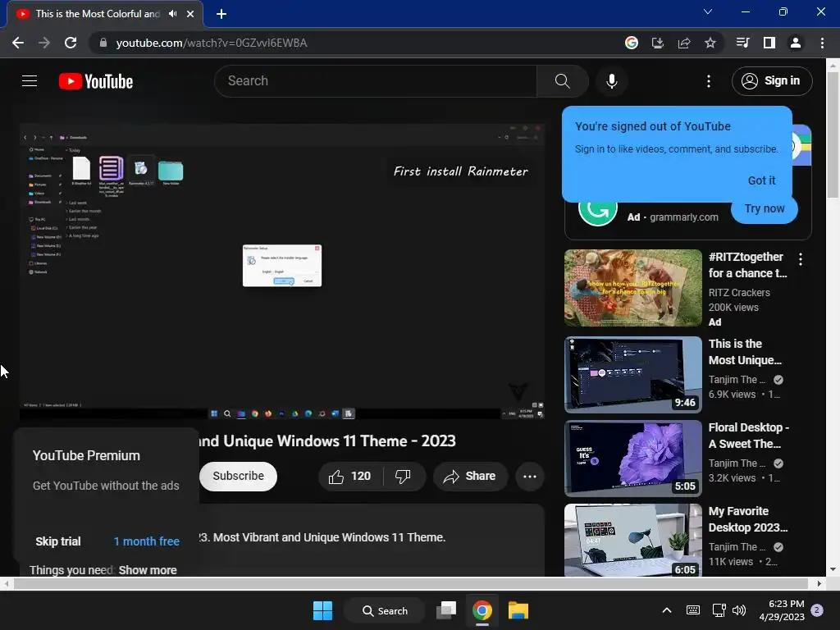
Task: Click the Sign in button
Action: click(x=772, y=81)
